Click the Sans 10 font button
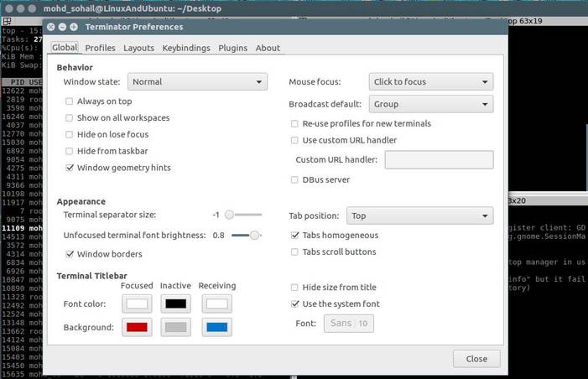Screen dimensions: 588x379 [348, 323]
